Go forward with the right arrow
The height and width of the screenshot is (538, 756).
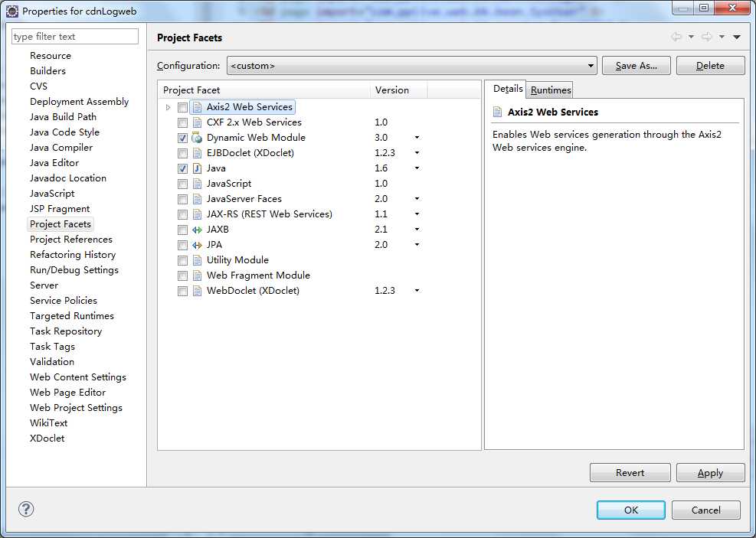[x=707, y=37]
